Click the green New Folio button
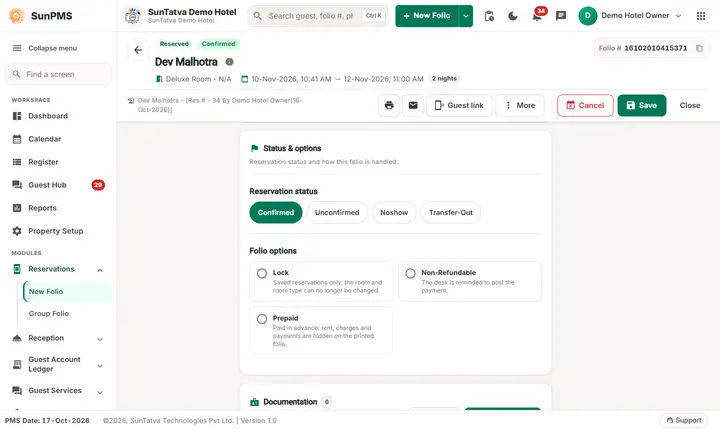 (427, 16)
